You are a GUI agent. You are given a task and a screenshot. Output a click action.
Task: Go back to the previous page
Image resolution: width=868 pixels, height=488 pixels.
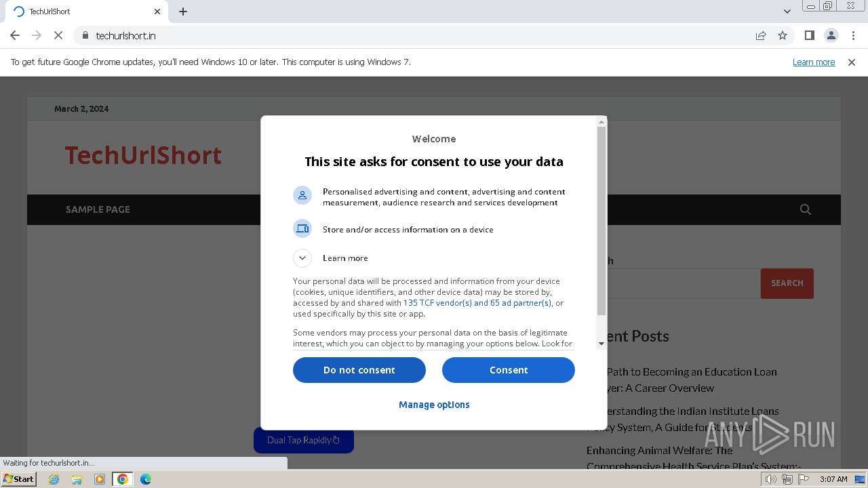(15, 35)
